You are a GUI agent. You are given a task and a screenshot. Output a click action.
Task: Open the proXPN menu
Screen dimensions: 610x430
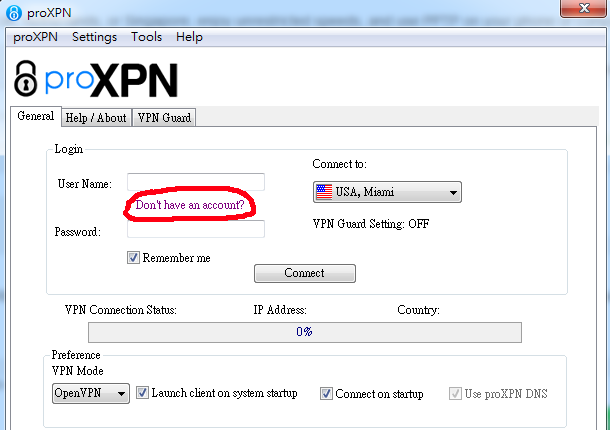(x=35, y=37)
